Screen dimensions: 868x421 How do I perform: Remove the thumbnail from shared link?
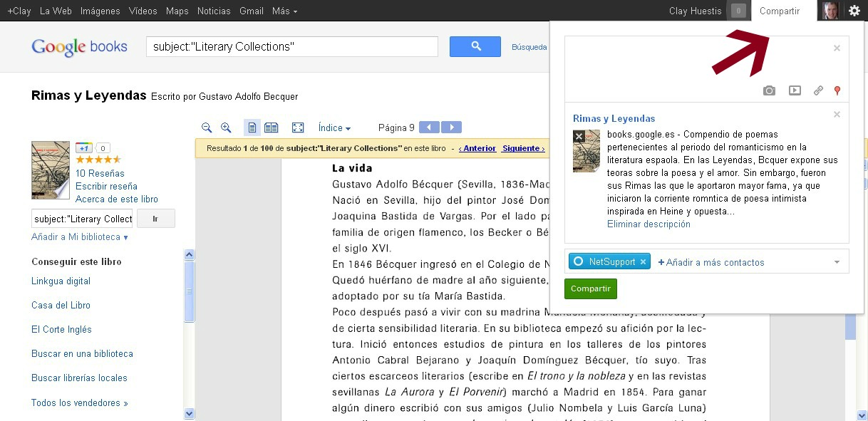[579, 135]
